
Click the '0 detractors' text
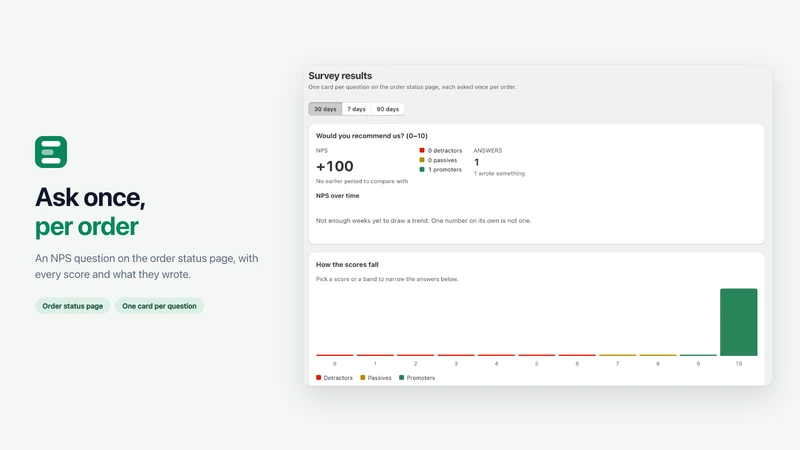445,151
